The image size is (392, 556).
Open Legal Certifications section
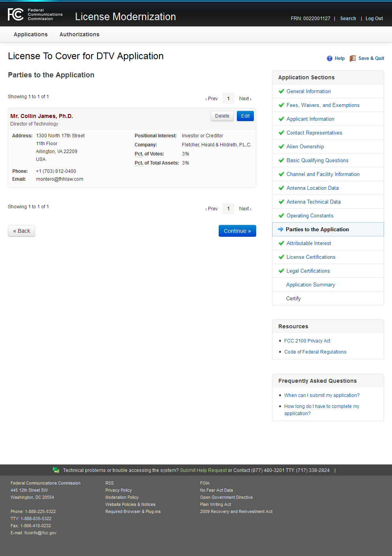click(x=308, y=271)
